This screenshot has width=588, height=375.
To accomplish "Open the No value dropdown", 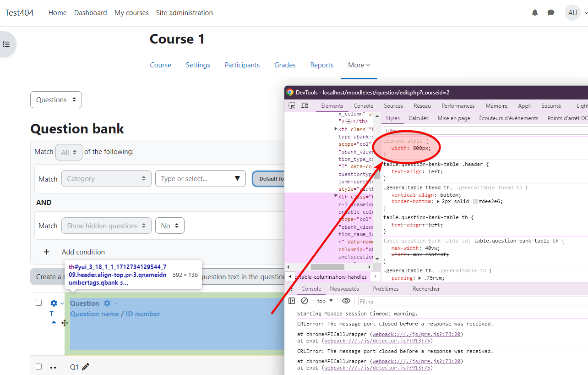I will [170, 226].
